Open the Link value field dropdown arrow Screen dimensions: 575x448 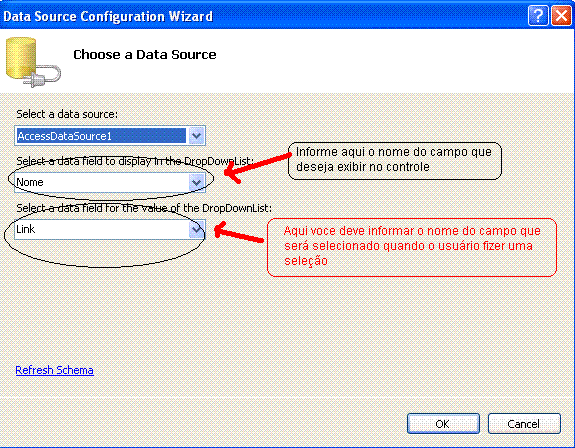coord(196,229)
